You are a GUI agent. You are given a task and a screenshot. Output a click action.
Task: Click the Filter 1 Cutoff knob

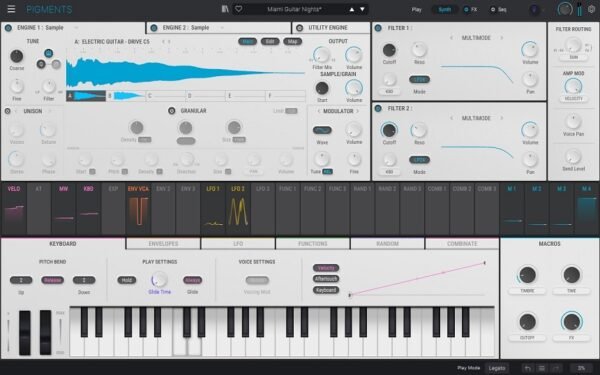tap(389, 50)
